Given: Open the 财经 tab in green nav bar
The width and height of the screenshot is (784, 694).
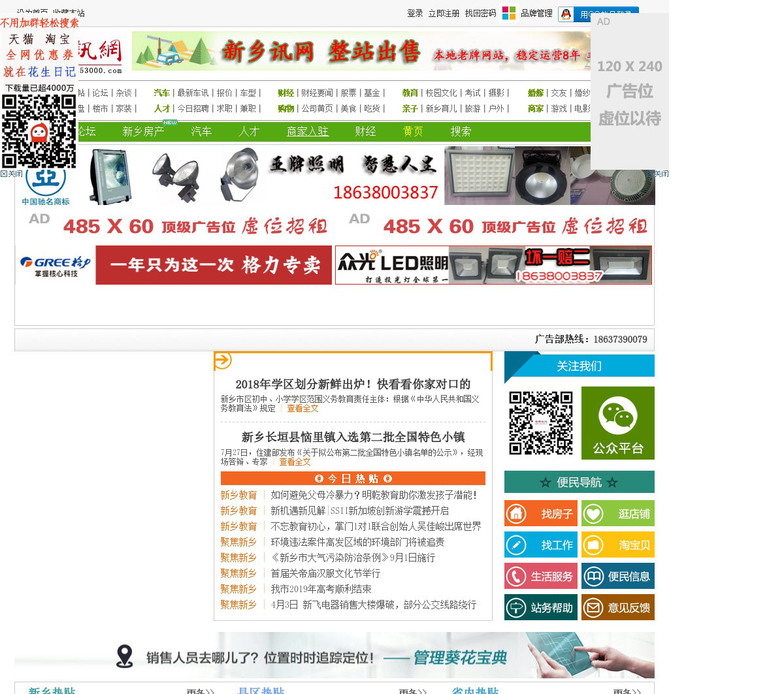Looking at the screenshot, I should (365, 131).
